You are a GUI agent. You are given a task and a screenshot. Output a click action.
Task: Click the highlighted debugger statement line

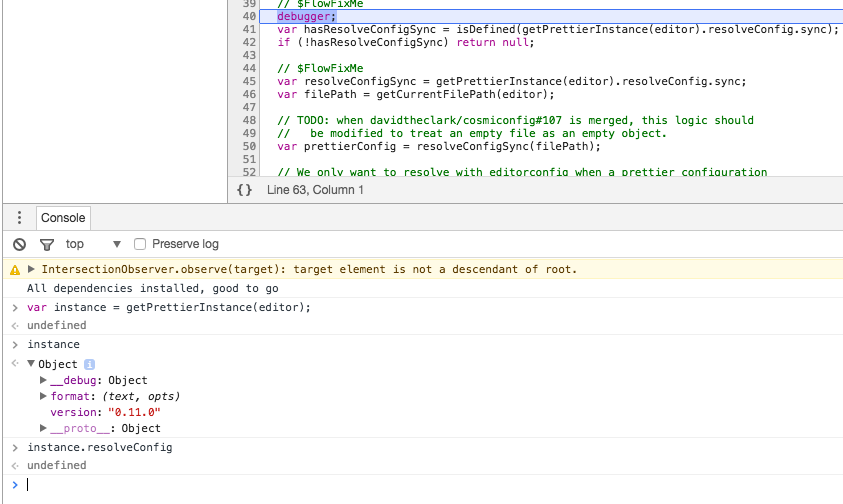pyautogui.click(x=551, y=16)
